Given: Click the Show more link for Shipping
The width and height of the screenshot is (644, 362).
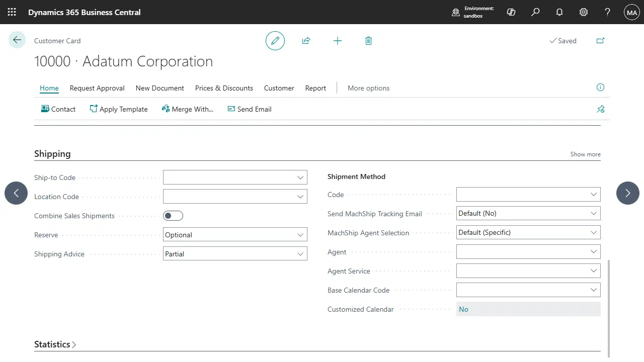Looking at the screenshot, I should tap(585, 154).
